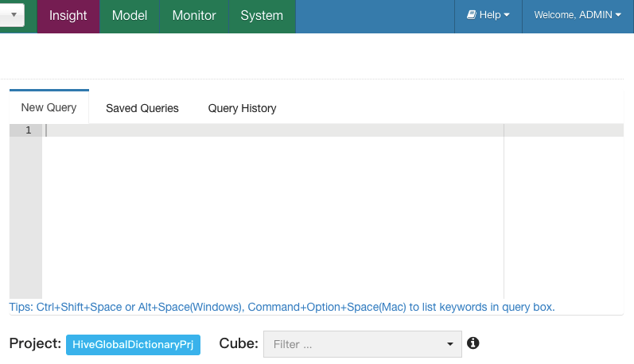Click the Project label text

coord(35,343)
